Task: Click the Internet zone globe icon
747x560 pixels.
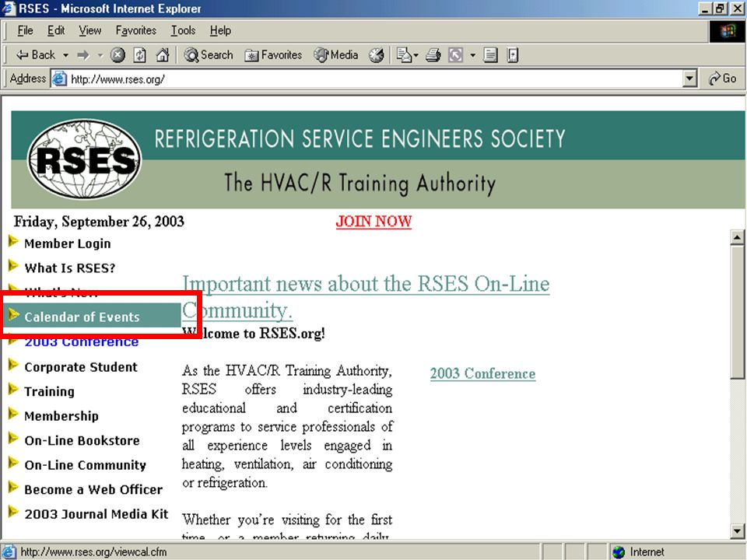Action: (x=619, y=552)
